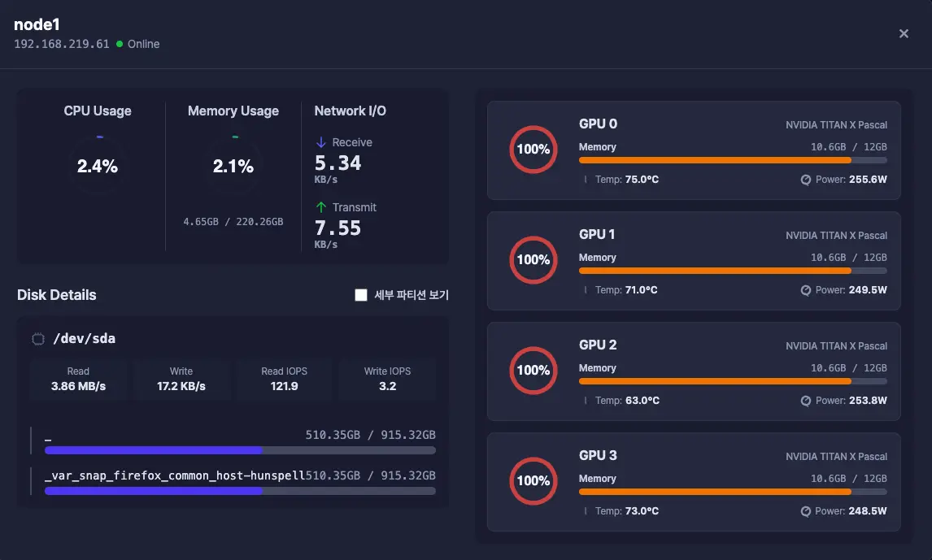Close the node1 details panel
The image size is (932, 560).
point(904,33)
